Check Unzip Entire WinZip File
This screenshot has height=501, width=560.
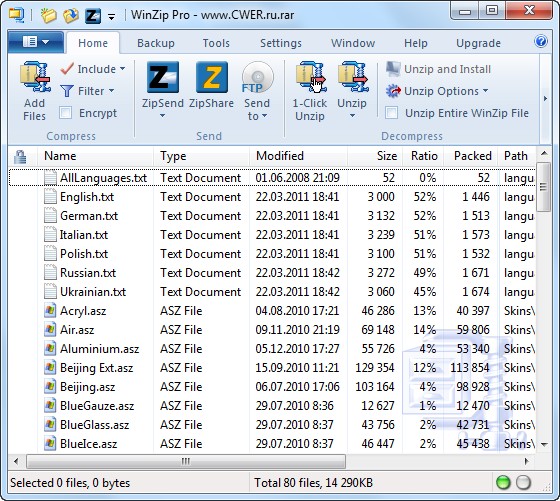392,113
